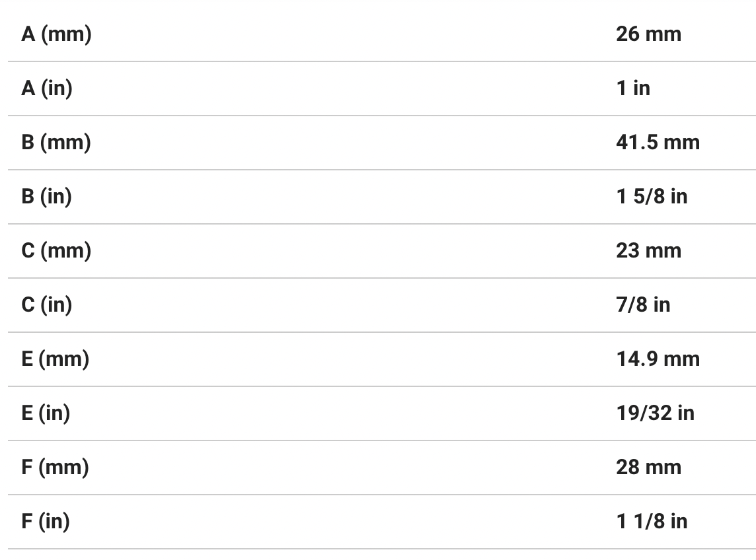Click the "C (mm)" row label

pyautogui.click(x=56, y=251)
